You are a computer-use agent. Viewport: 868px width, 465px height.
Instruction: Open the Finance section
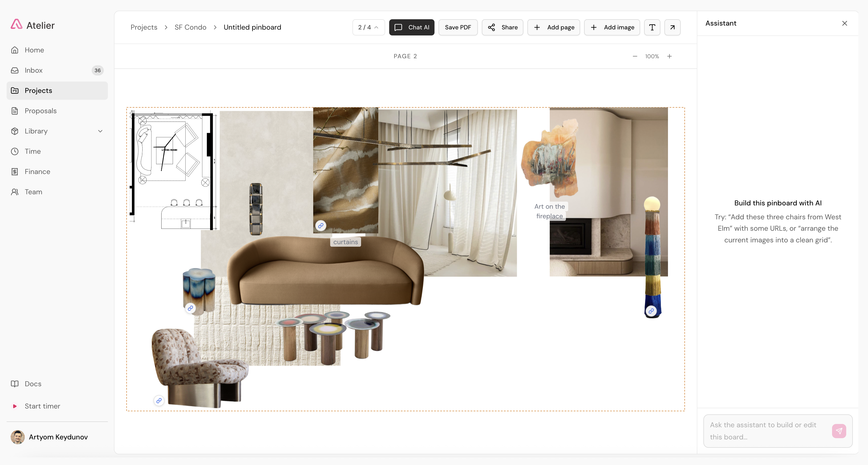coord(57,171)
